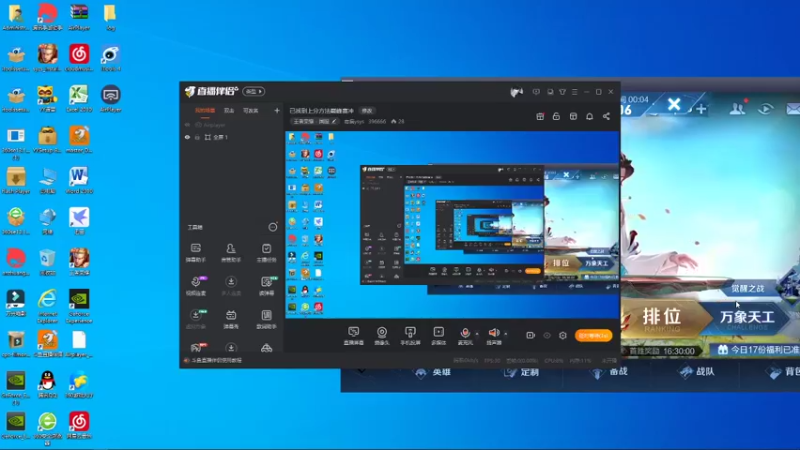
Task: Open the video mic-link tool
Action: [x=196, y=286]
